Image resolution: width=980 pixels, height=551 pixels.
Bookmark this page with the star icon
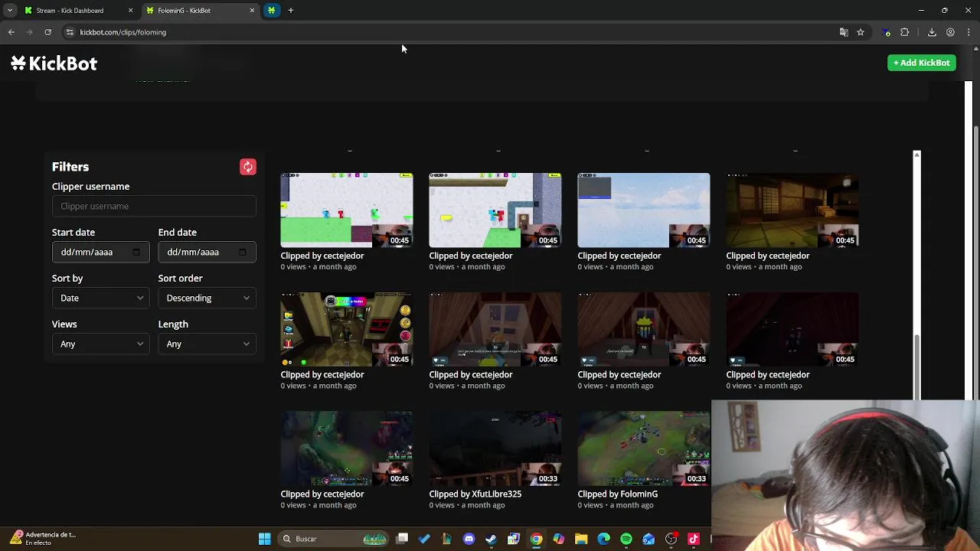(x=861, y=32)
